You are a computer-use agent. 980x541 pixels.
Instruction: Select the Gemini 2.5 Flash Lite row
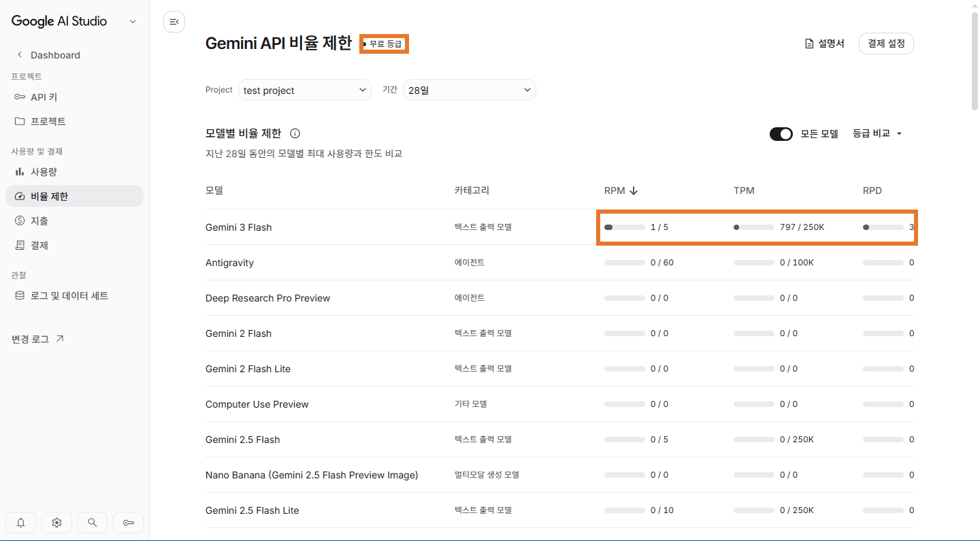[559, 510]
